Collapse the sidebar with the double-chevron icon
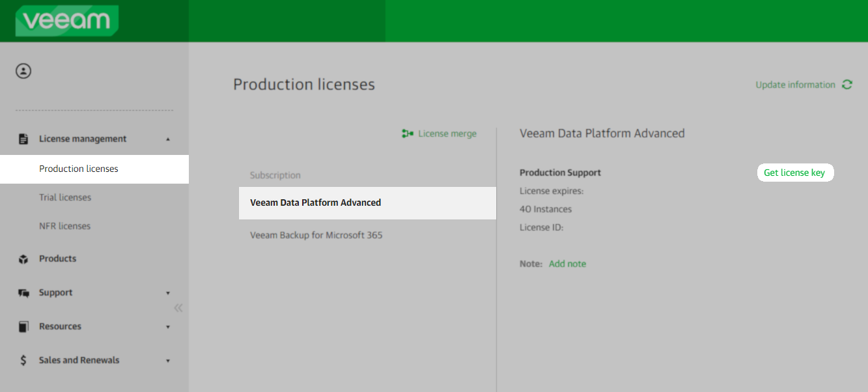Image resolution: width=868 pixels, height=392 pixels. tap(178, 308)
